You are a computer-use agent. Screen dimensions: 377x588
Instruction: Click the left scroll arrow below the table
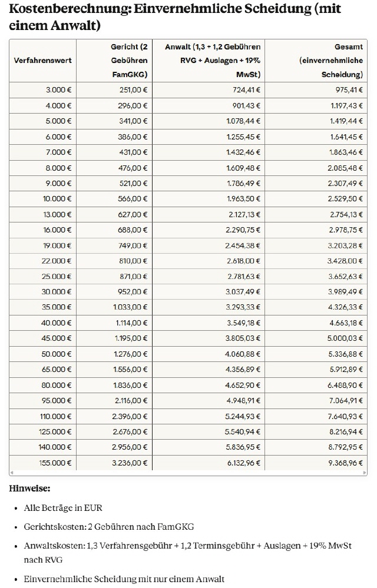[x=12, y=473]
